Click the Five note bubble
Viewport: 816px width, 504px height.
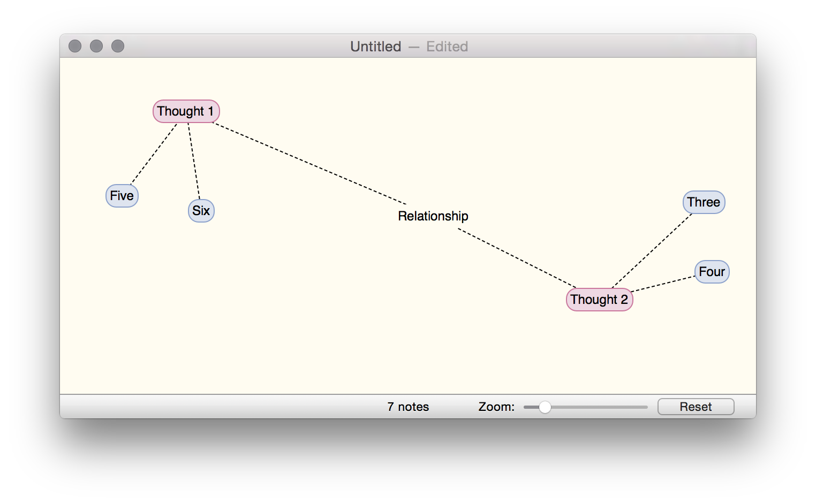122,196
